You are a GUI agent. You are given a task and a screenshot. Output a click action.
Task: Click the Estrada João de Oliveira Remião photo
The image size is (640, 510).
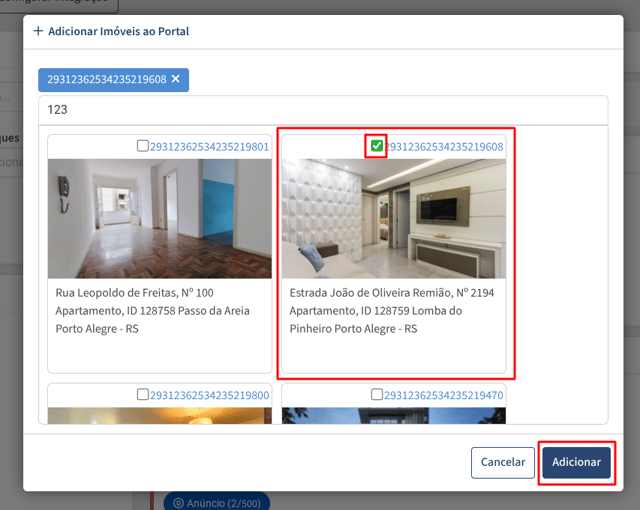point(394,219)
